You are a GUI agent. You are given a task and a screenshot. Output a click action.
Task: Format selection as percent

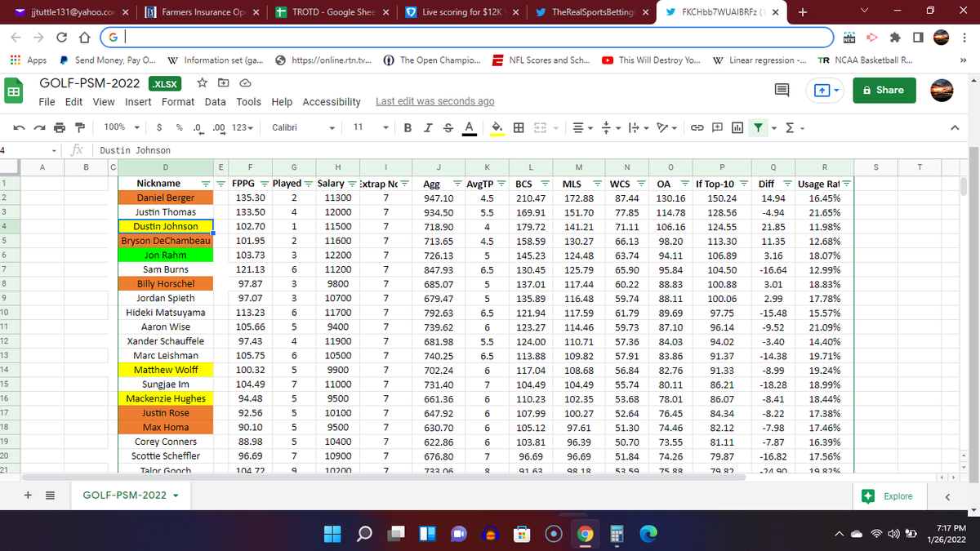coord(178,127)
